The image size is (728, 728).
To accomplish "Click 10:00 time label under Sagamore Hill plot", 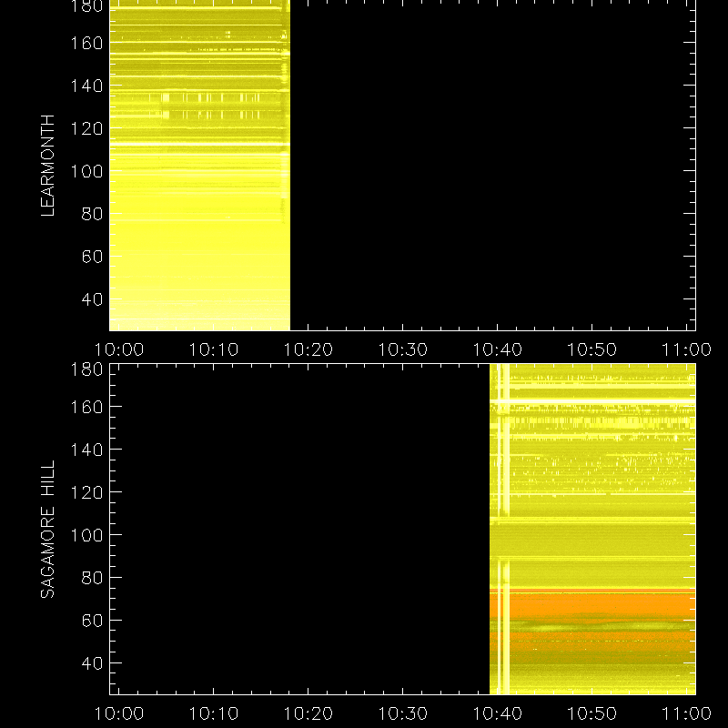I will (119, 713).
